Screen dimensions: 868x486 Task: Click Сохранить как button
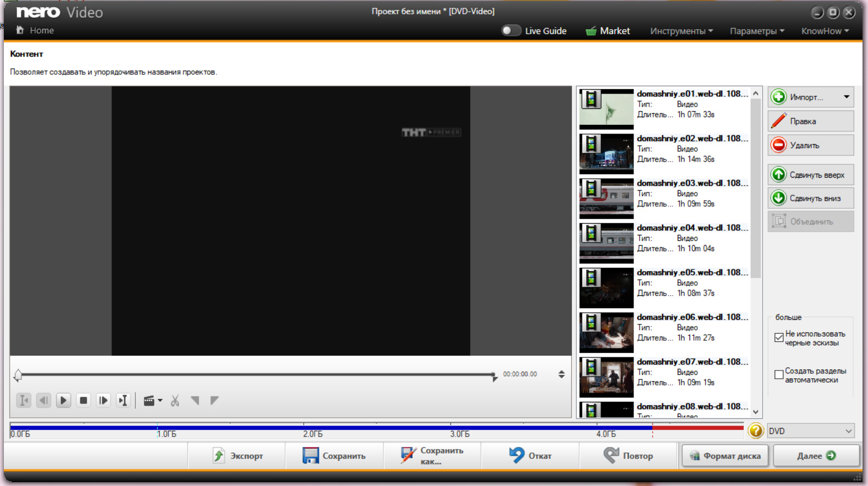click(432, 456)
